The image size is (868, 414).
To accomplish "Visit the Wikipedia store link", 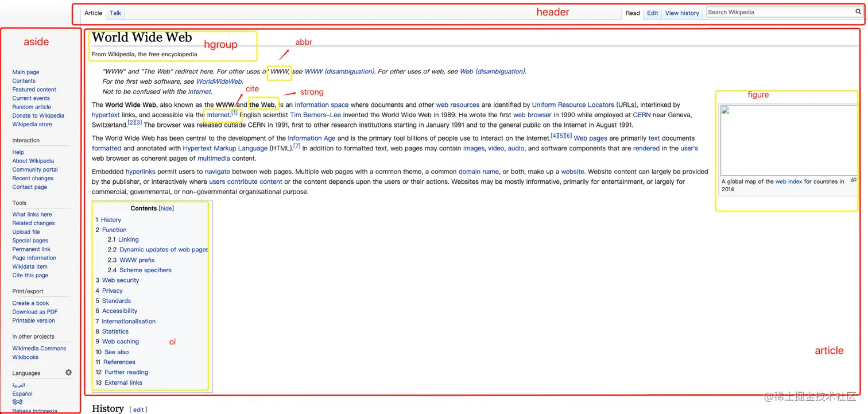I will [x=32, y=124].
